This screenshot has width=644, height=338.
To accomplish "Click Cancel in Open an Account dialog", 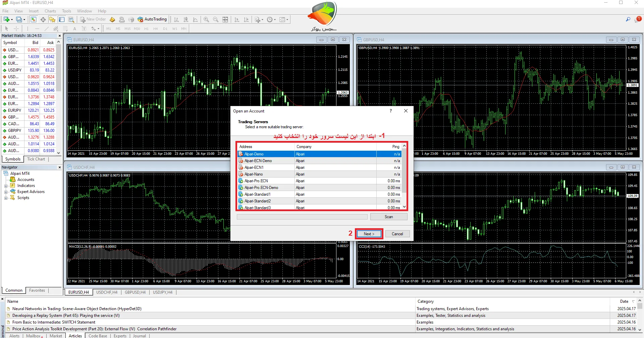I will pos(397,234).
